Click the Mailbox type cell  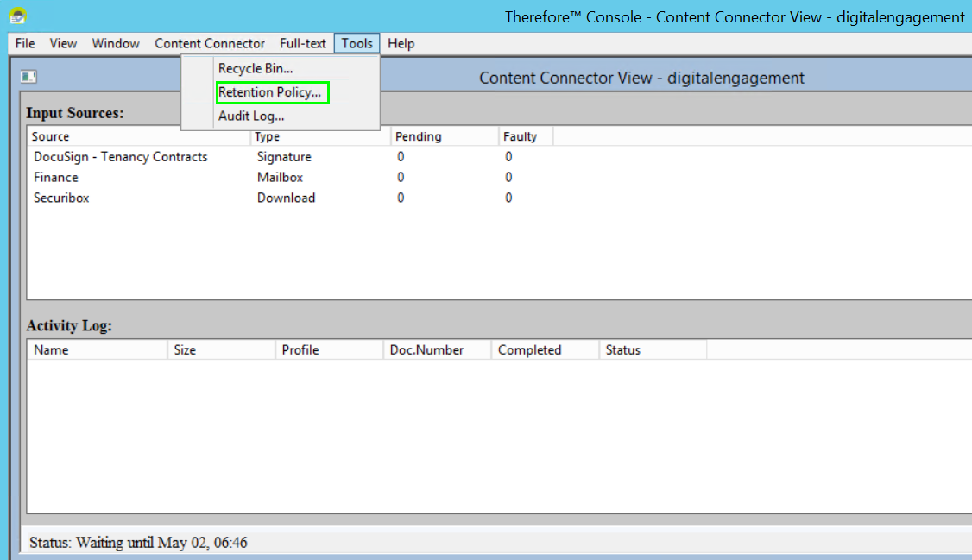coord(280,177)
